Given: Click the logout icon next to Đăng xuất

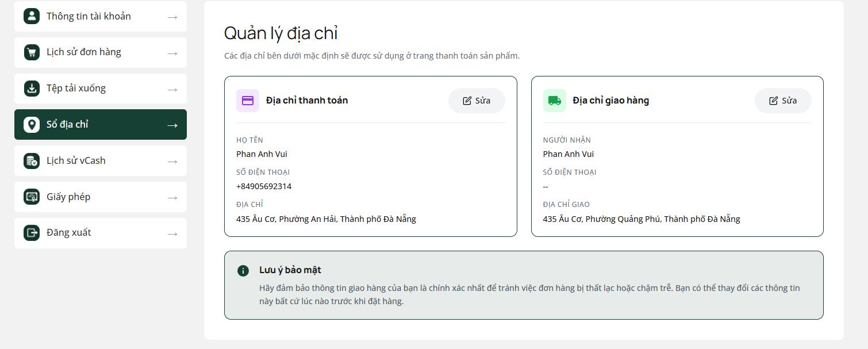Looking at the screenshot, I should click(x=32, y=233).
